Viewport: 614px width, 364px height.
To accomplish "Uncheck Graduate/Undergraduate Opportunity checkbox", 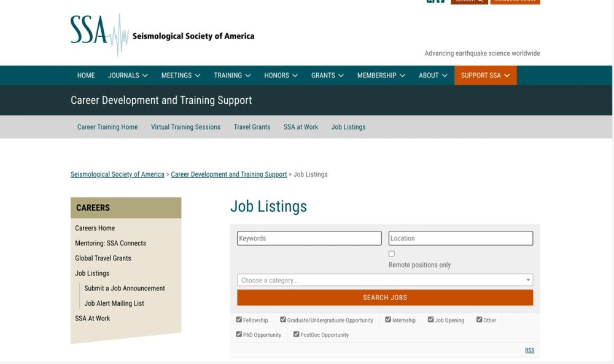I will [x=282, y=319].
